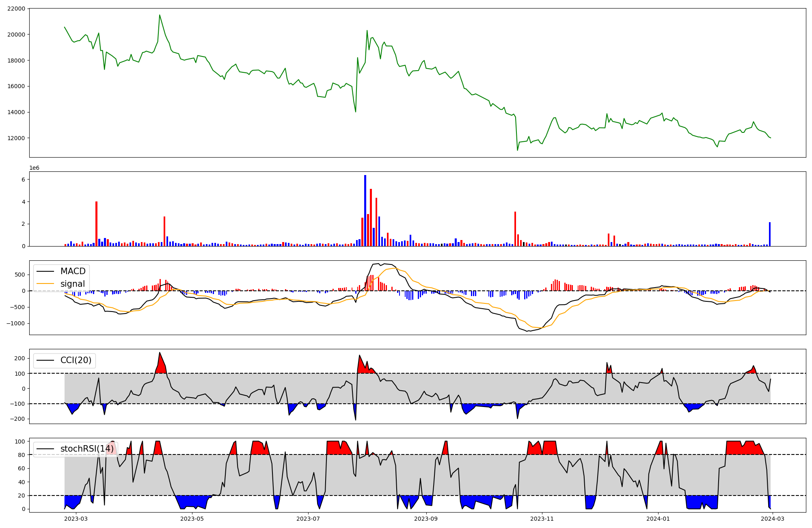Click the highest red CCI peak above 200
This screenshot has height=528, width=812.
coord(160,353)
